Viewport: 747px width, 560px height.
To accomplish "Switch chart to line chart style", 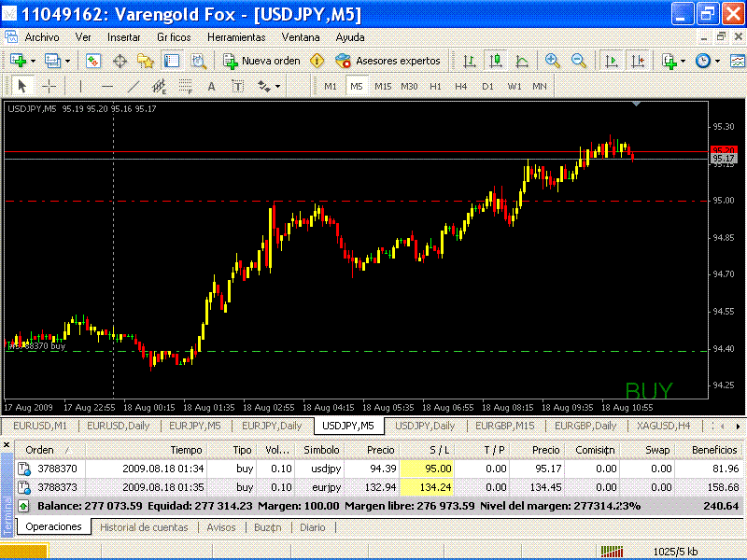I will click(522, 61).
